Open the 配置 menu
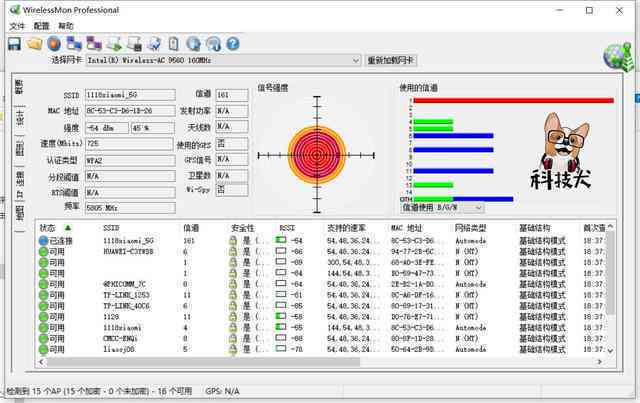This screenshot has width=640, height=403. pos(41,26)
